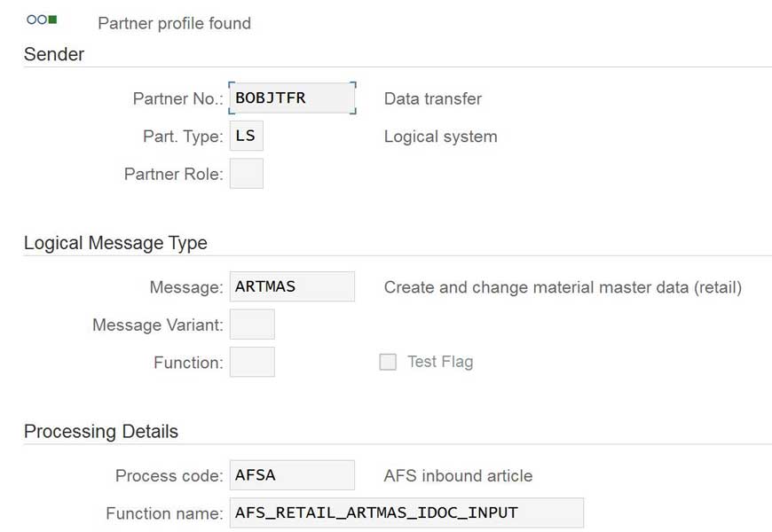Click the 'Message Variant:' label

point(158,325)
